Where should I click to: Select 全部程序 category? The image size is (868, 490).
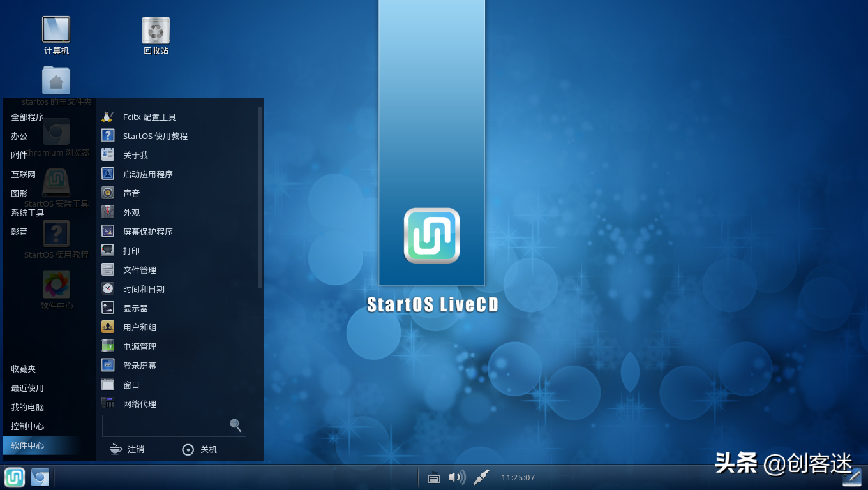[x=27, y=117]
